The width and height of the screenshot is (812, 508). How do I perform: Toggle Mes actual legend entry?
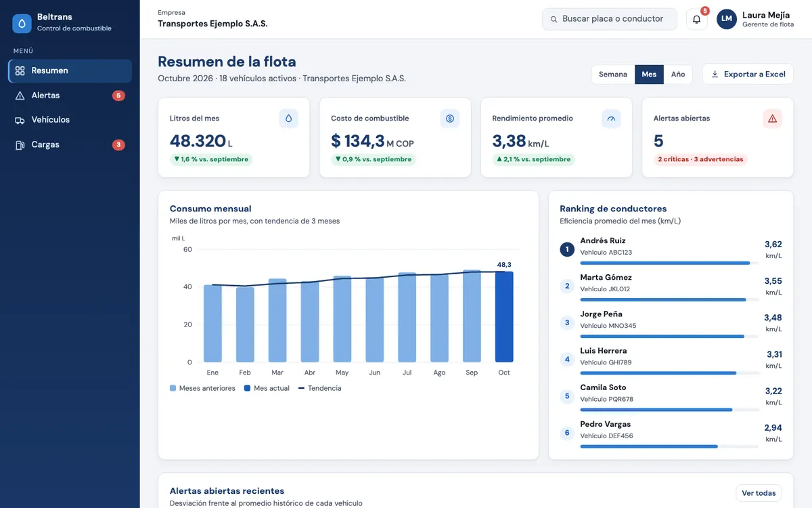(x=267, y=389)
